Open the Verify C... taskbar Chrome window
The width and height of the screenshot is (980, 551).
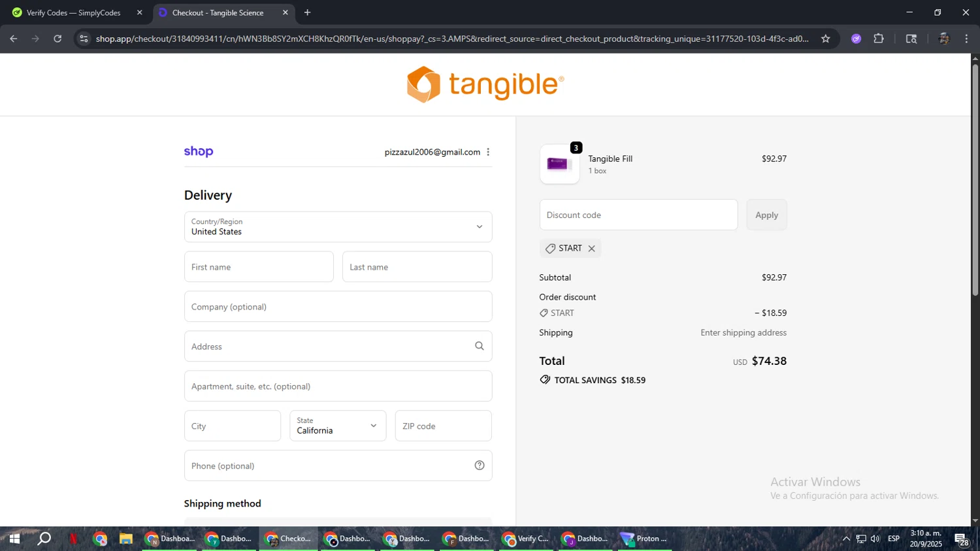tap(525, 539)
